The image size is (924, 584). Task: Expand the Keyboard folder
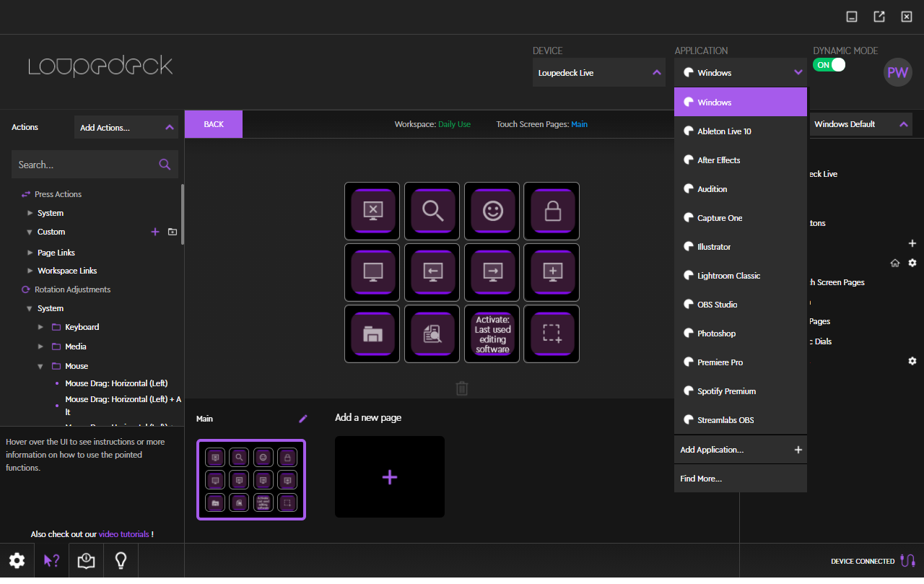pos(41,327)
